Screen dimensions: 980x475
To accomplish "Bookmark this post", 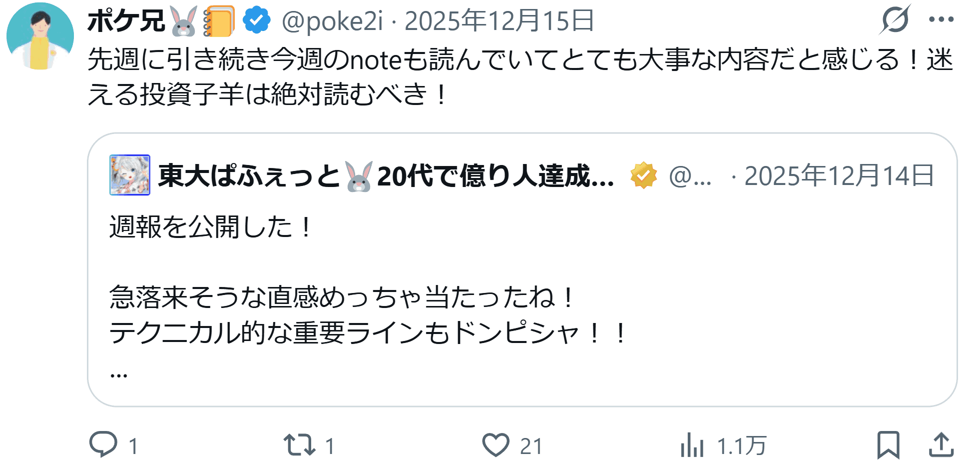I will [x=888, y=444].
